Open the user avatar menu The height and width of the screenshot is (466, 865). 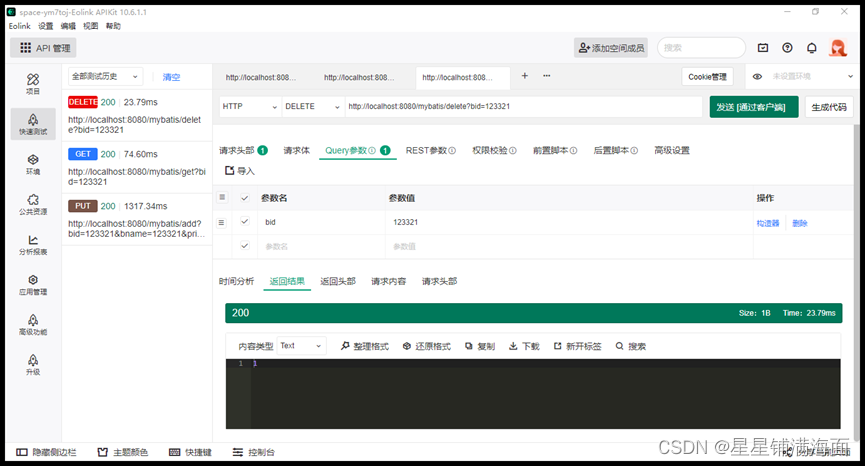pos(838,48)
